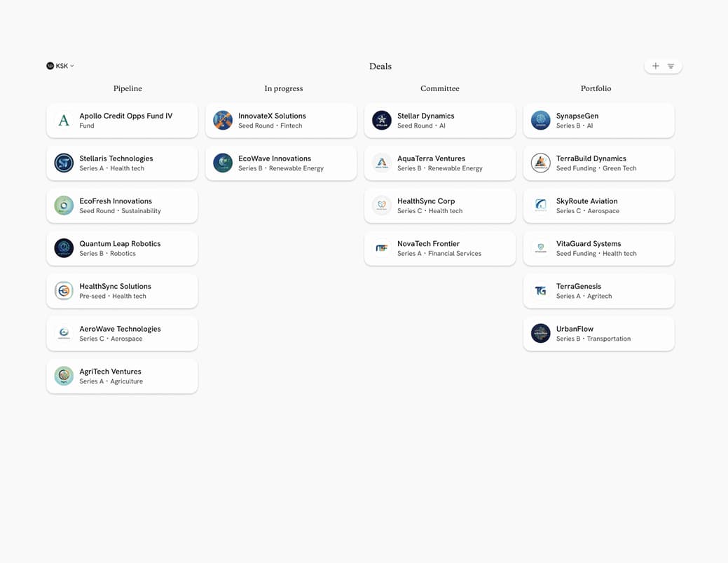The width and height of the screenshot is (728, 563).
Task: Expand the Pipeline column header
Action: coord(127,88)
